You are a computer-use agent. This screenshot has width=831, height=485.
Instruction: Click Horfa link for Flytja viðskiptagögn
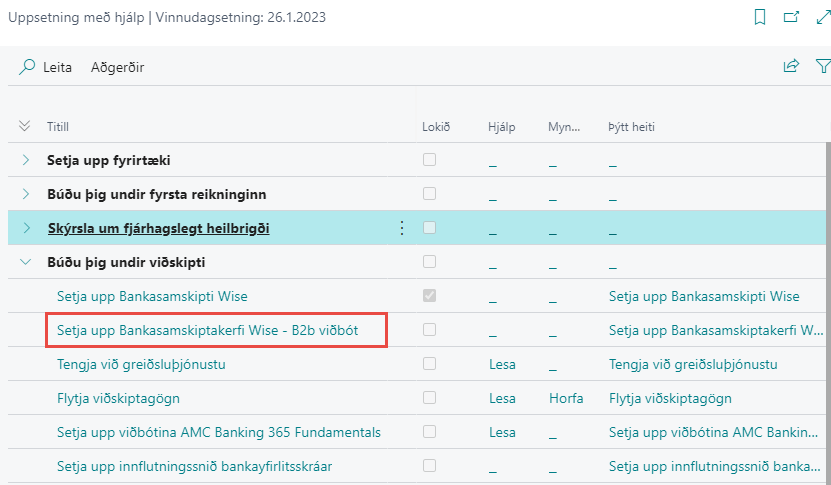click(565, 398)
